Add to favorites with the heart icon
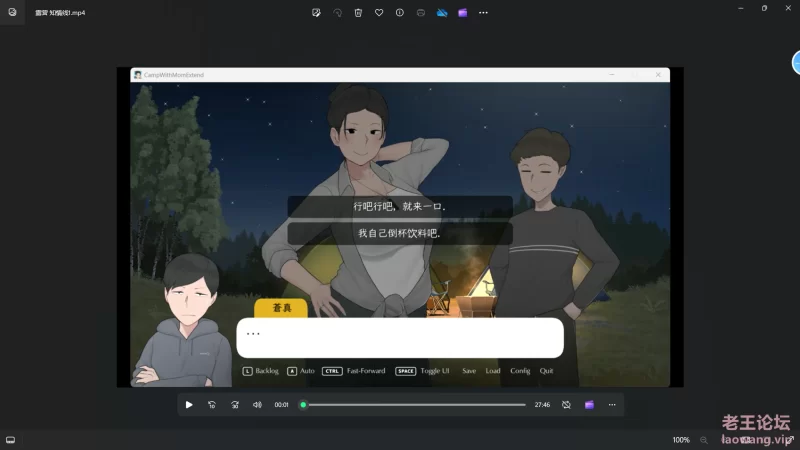Viewport: 800px width, 450px height. point(379,13)
